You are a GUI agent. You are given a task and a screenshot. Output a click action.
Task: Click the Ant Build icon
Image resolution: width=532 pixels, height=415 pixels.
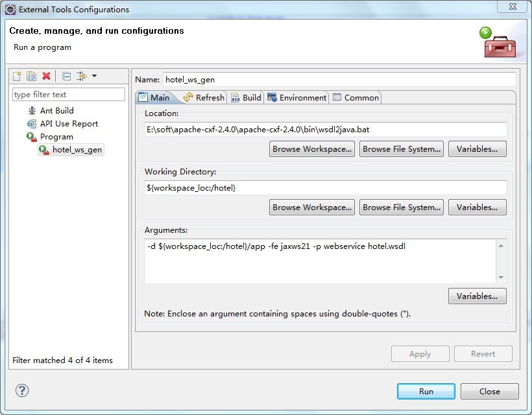coord(32,110)
